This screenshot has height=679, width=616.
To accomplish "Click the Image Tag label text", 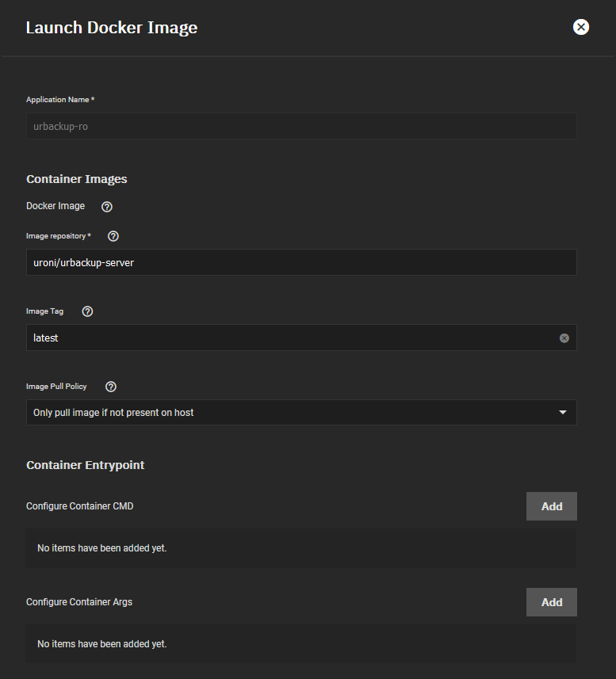I will (44, 311).
